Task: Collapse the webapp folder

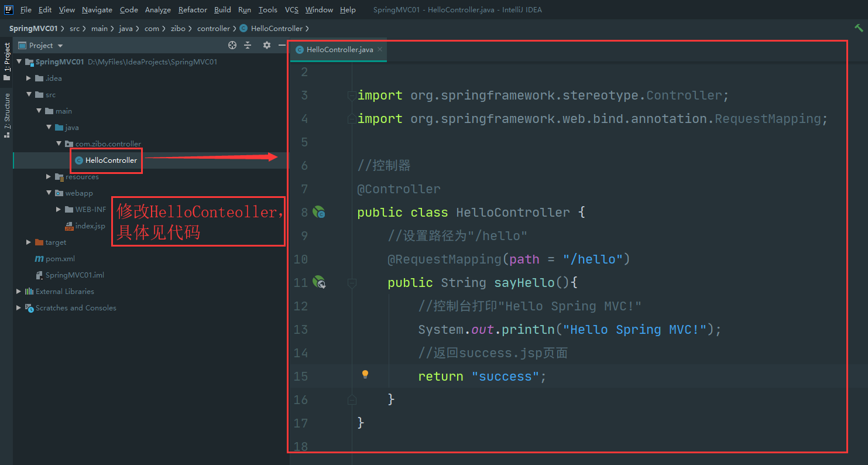Action: pos(49,193)
